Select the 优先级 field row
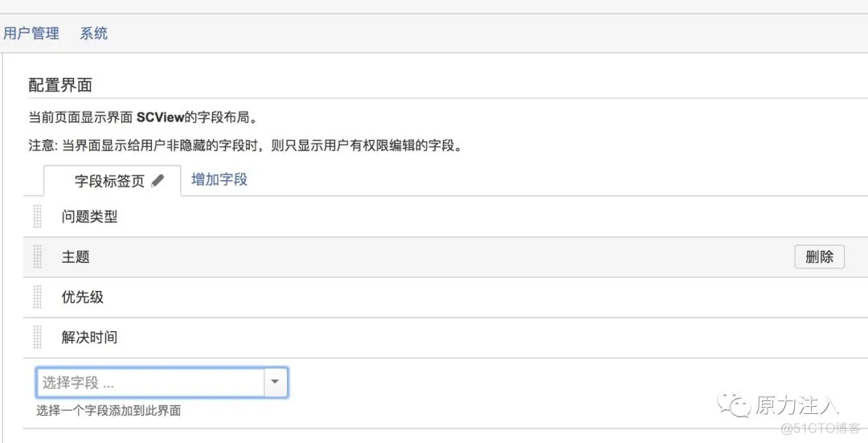Viewport: 868px width, 443px height. click(x=445, y=297)
